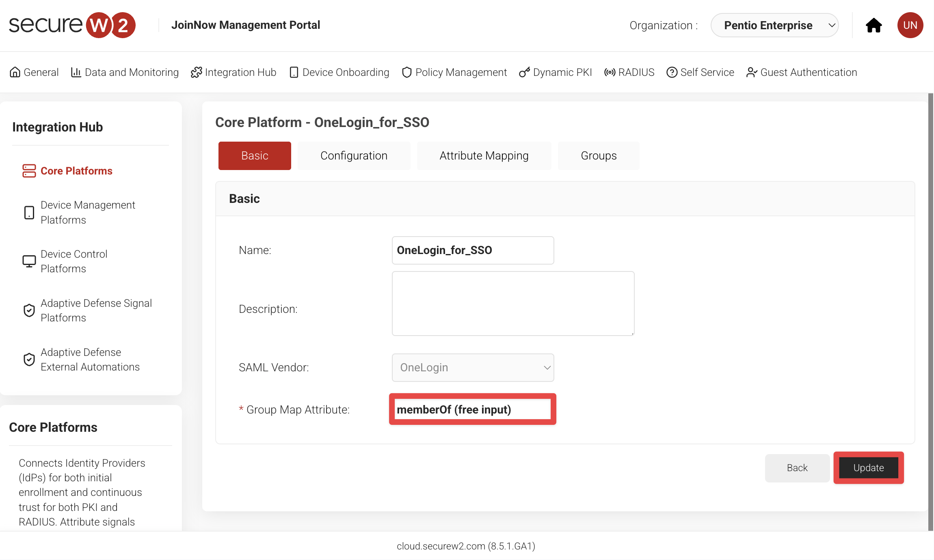Open the Guest Authentication menu
The height and width of the screenshot is (560, 934).
802,72
